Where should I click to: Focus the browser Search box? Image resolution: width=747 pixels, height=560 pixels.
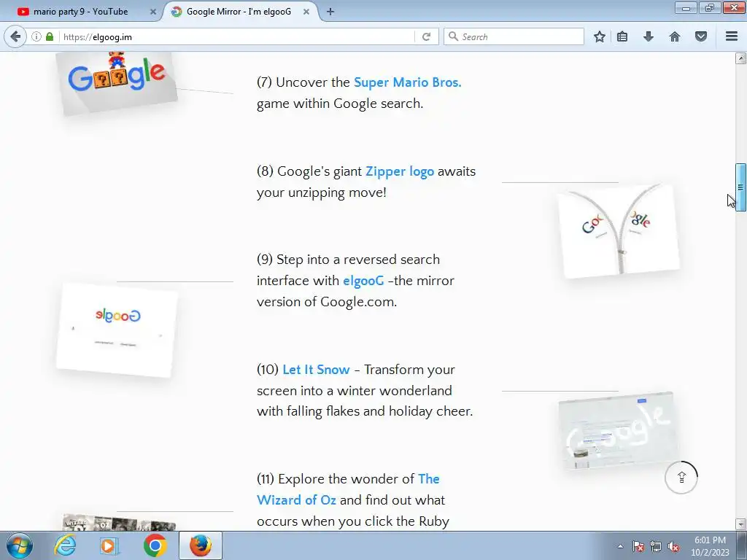click(x=514, y=36)
